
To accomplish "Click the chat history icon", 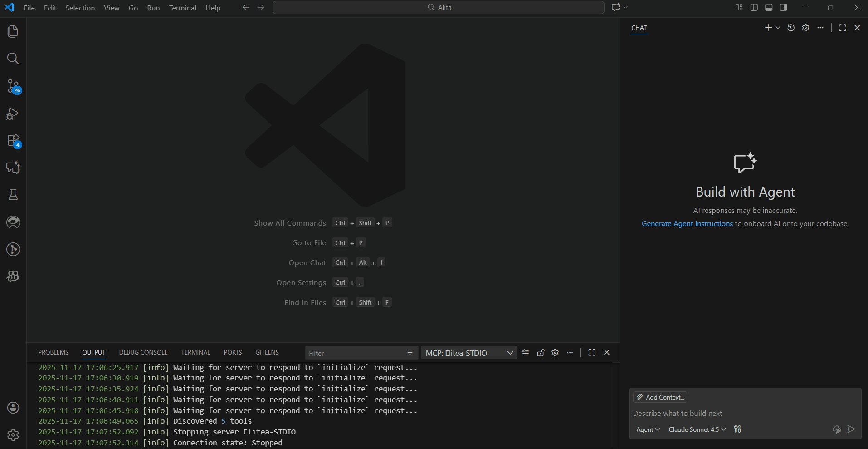I will click(x=791, y=28).
